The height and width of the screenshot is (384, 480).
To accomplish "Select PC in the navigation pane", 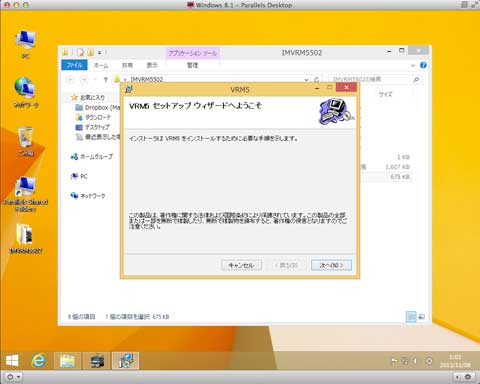I will click(79, 176).
